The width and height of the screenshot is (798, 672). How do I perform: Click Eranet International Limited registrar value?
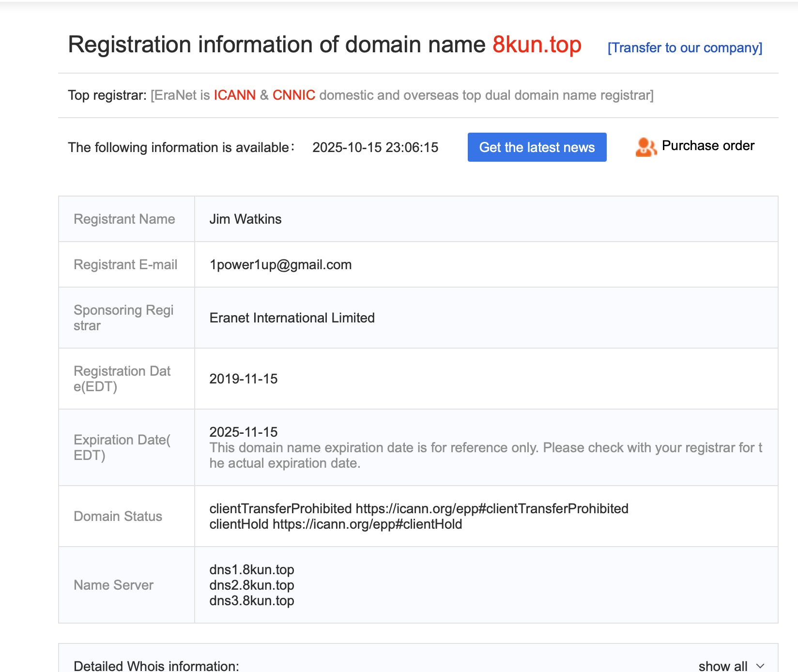pyautogui.click(x=292, y=318)
